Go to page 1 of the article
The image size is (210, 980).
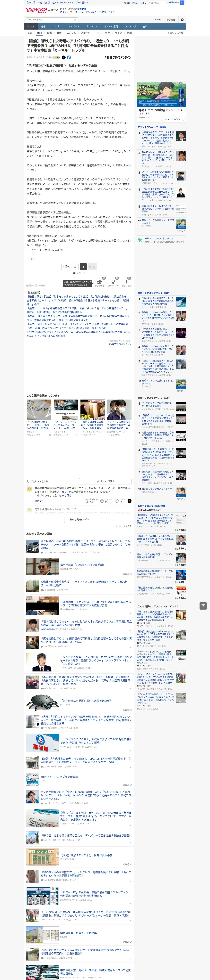pos(75,267)
